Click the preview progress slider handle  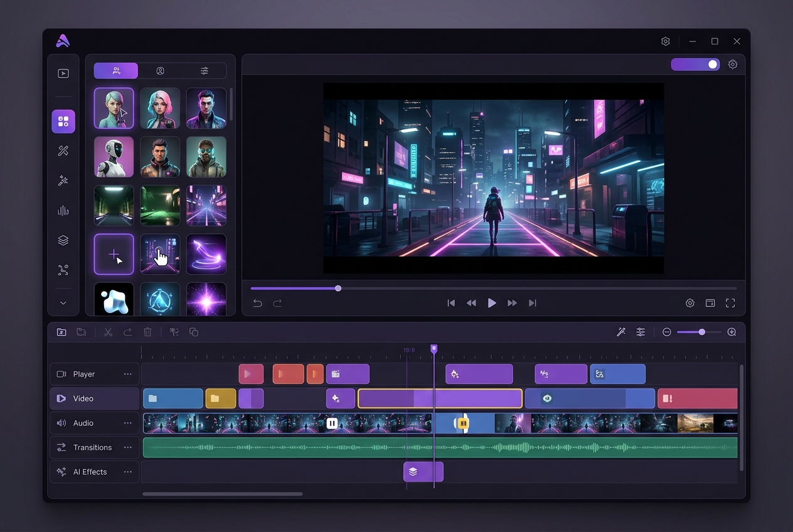338,289
